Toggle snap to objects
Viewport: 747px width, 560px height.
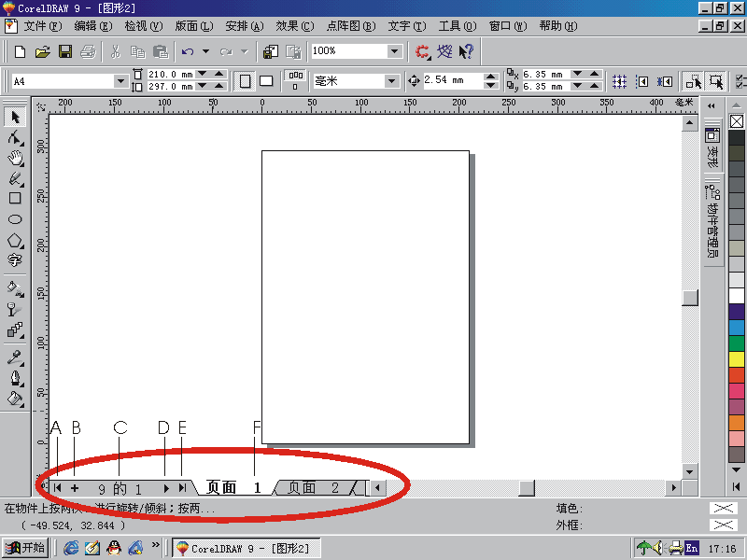coord(665,81)
